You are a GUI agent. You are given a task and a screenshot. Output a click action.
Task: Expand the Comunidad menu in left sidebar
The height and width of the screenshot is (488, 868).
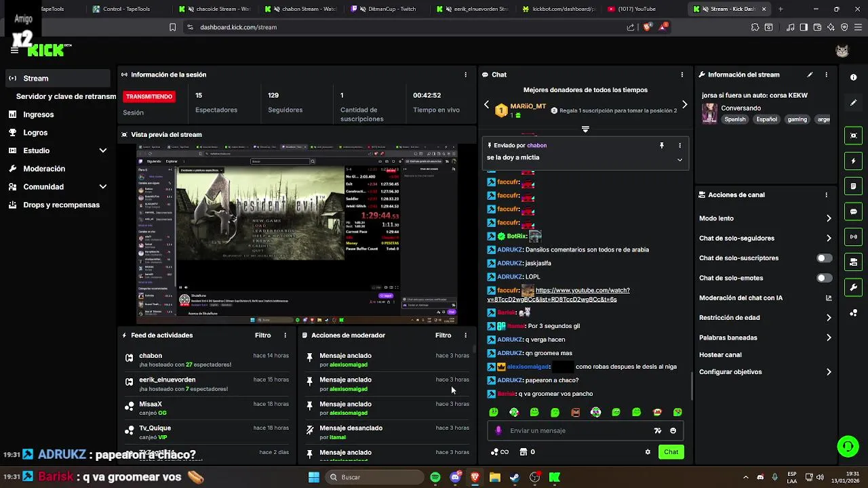tap(103, 186)
